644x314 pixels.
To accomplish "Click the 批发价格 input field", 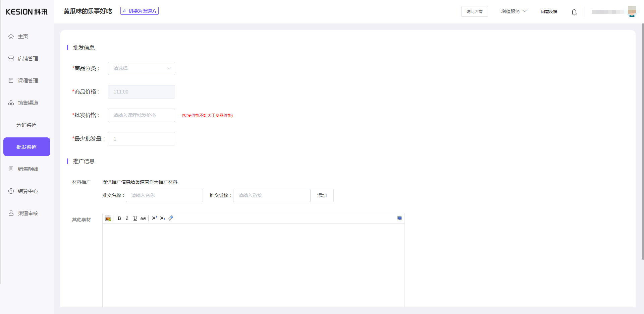I will 141,115.
